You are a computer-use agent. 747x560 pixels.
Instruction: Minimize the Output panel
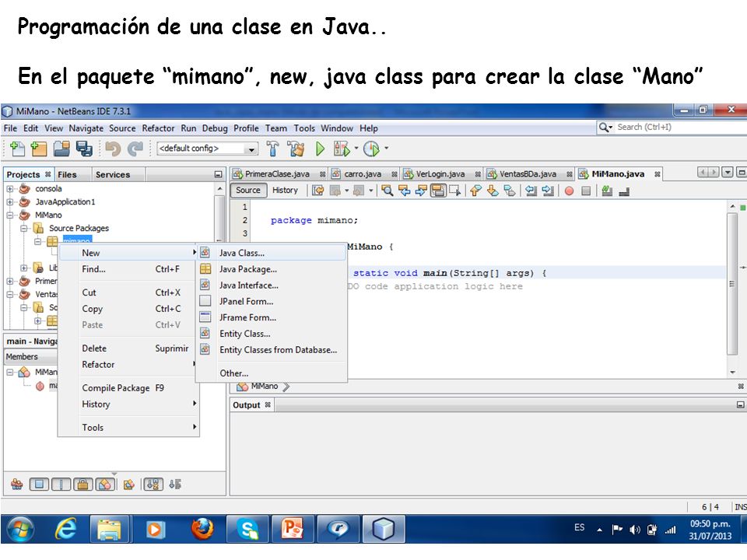coord(740,404)
